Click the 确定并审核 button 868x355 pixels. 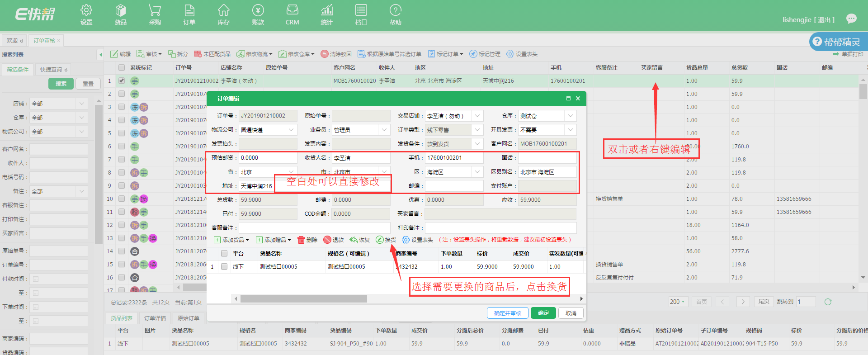click(x=508, y=313)
